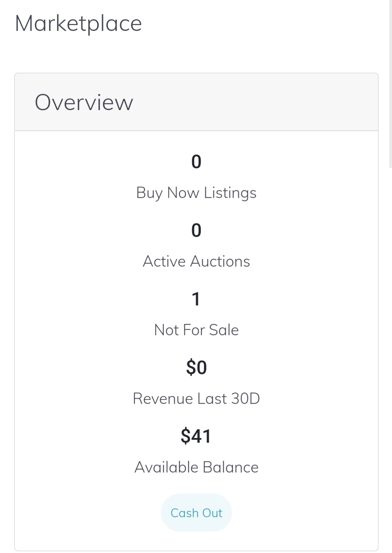Select the Available Balance label
This screenshot has width=392, height=553.
pos(196,467)
